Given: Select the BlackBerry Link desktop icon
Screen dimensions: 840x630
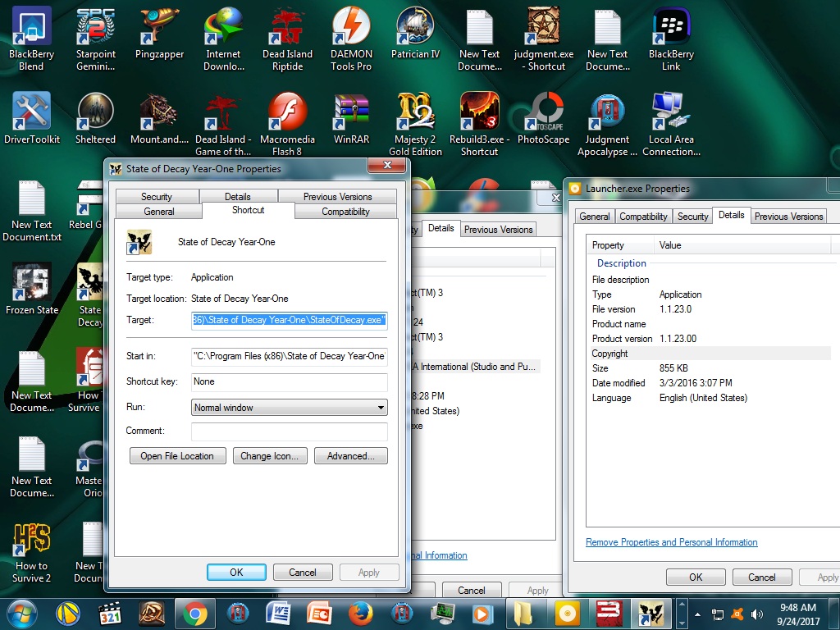Looking at the screenshot, I should click(671, 39).
